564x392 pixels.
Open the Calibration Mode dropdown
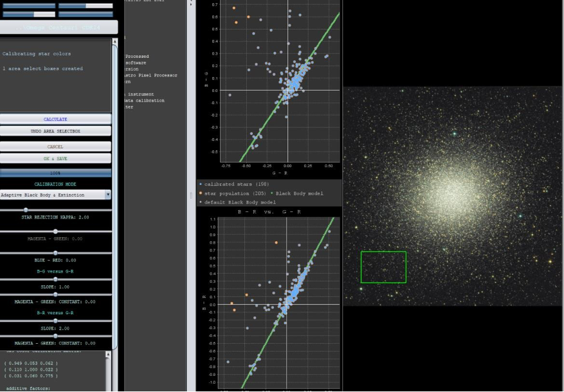click(x=55, y=195)
